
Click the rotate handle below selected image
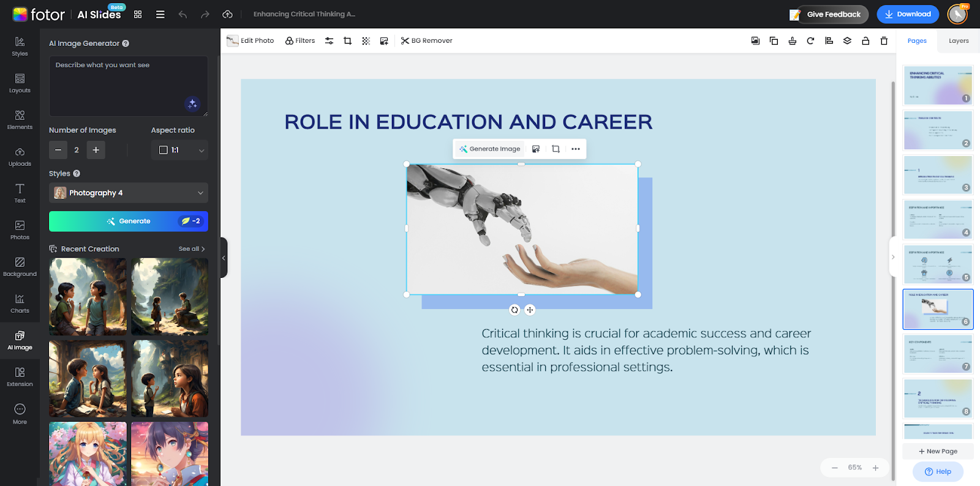point(514,310)
